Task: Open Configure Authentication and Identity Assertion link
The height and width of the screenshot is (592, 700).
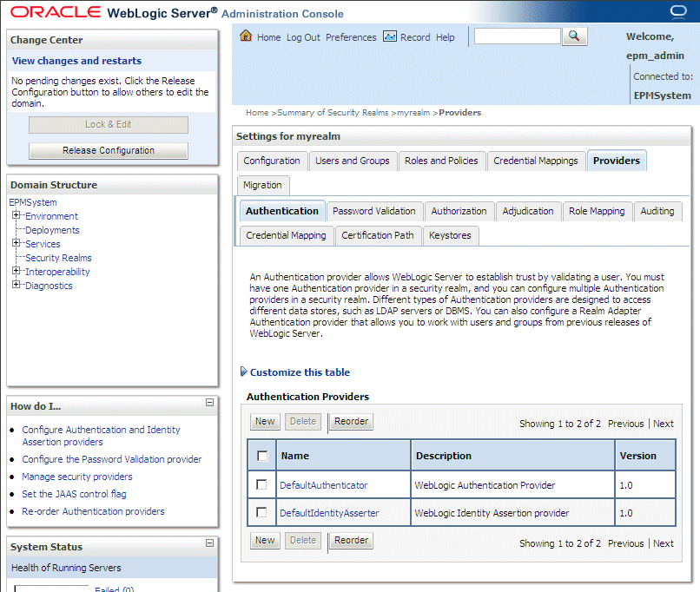Action: coord(101,436)
